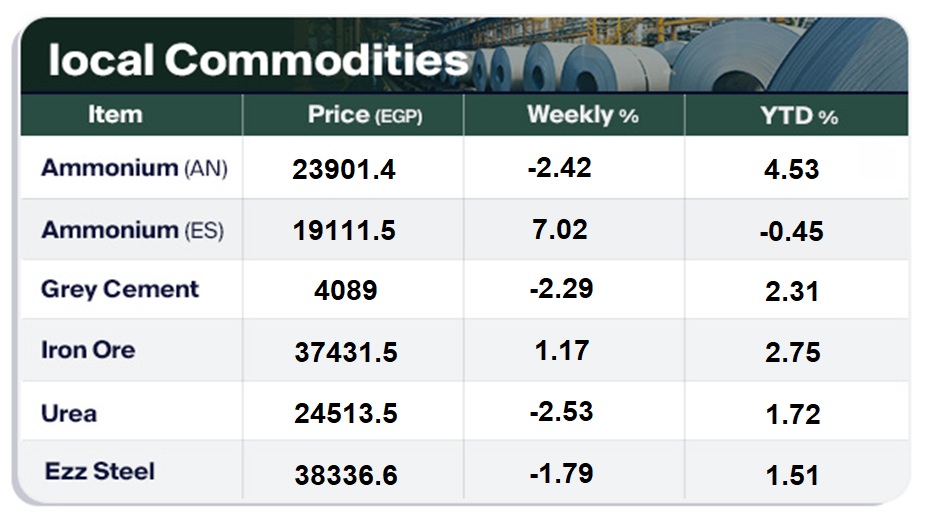Image resolution: width=927 pixels, height=524 pixels.
Task: Select the Grey Cement row label
Action: point(120,290)
